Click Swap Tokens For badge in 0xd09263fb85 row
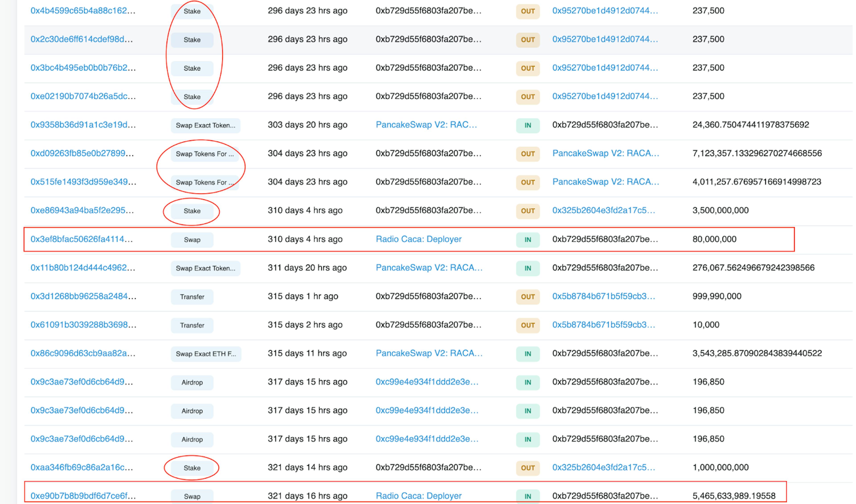This screenshot has height=504, width=856. tap(205, 154)
